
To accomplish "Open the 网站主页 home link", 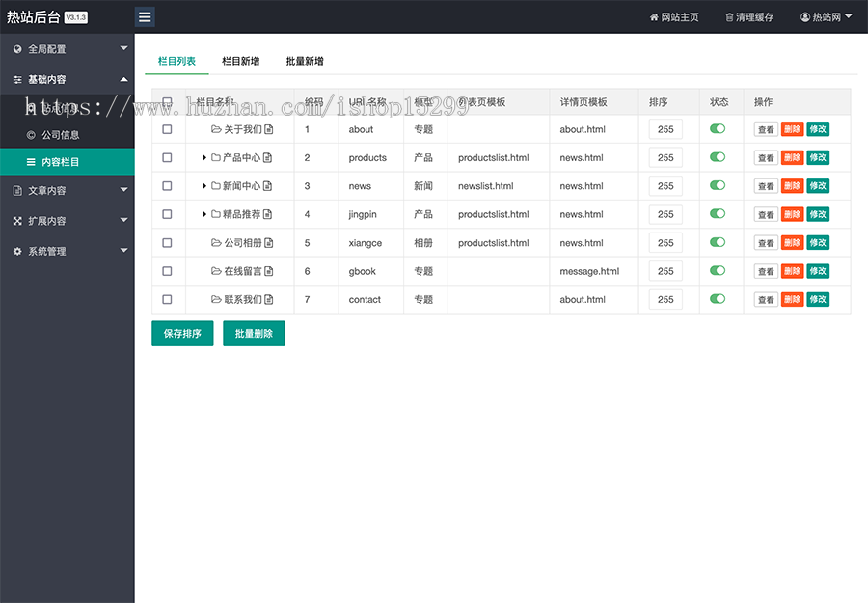I will tap(674, 17).
